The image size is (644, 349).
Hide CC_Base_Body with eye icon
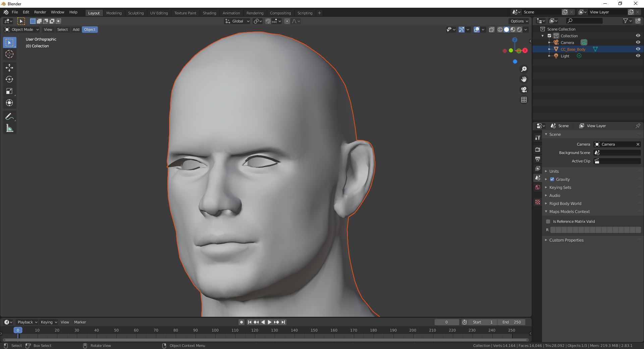pos(638,49)
